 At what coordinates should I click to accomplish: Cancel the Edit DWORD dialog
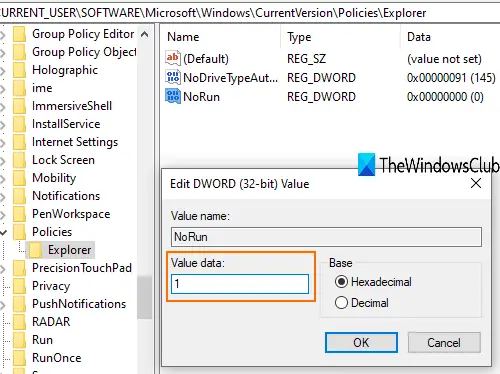point(444,342)
